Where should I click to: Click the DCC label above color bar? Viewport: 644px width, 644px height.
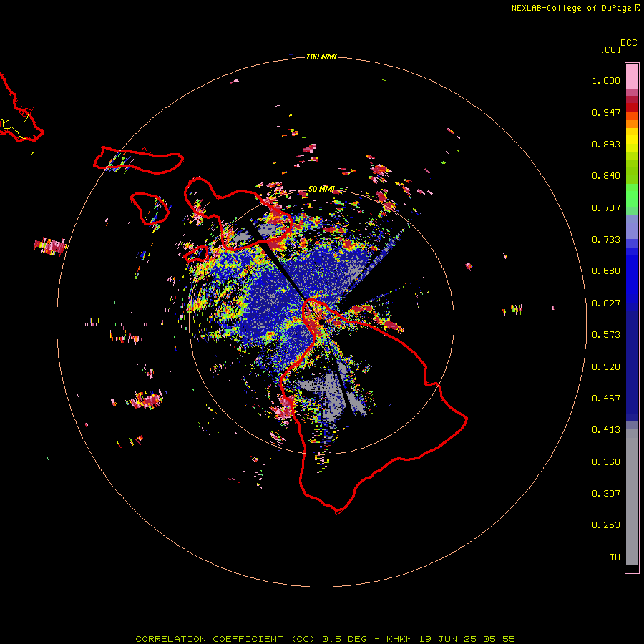(629, 43)
